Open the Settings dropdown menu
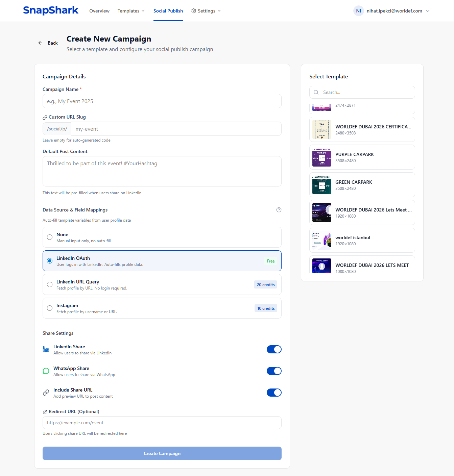This screenshot has height=476, width=454. pos(206,11)
